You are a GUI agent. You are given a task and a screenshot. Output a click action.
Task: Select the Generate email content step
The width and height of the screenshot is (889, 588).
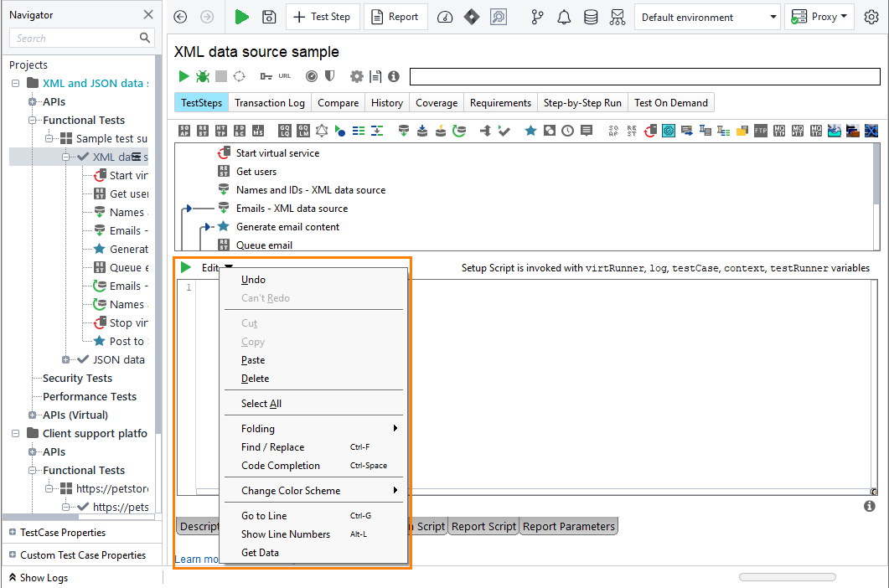click(288, 227)
